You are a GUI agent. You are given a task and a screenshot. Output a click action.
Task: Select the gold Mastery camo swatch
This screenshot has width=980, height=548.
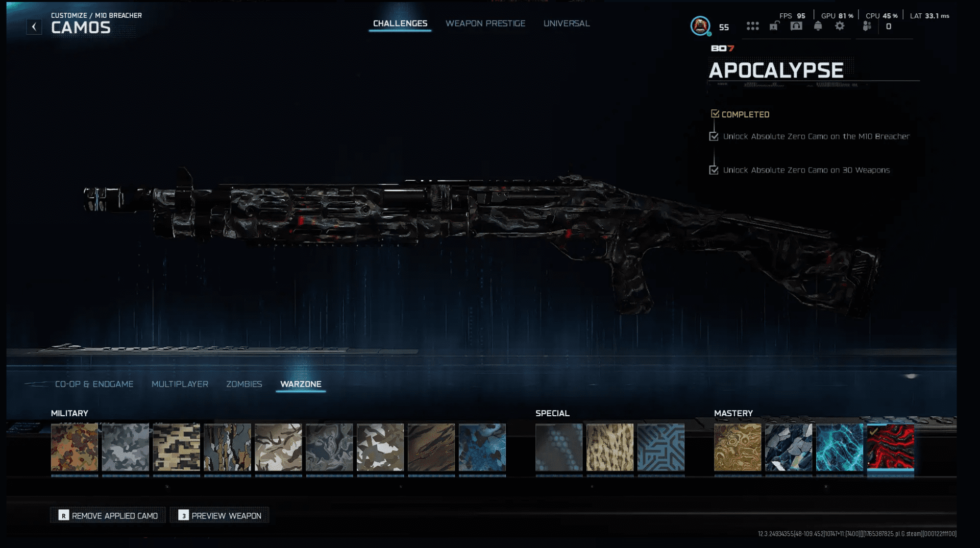(737, 447)
